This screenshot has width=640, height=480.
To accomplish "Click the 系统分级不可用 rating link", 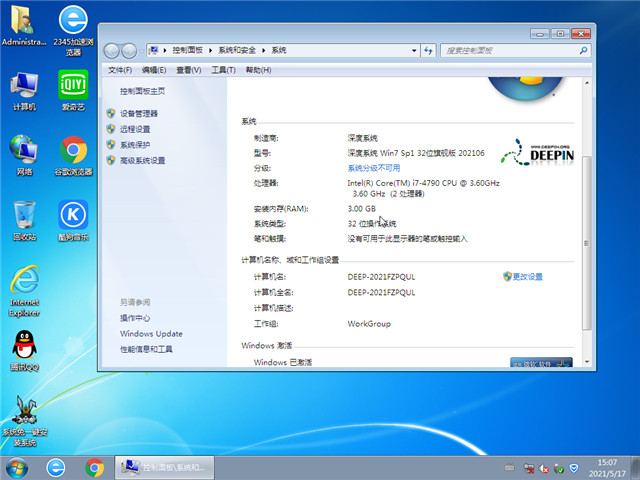I will (374, 168).
